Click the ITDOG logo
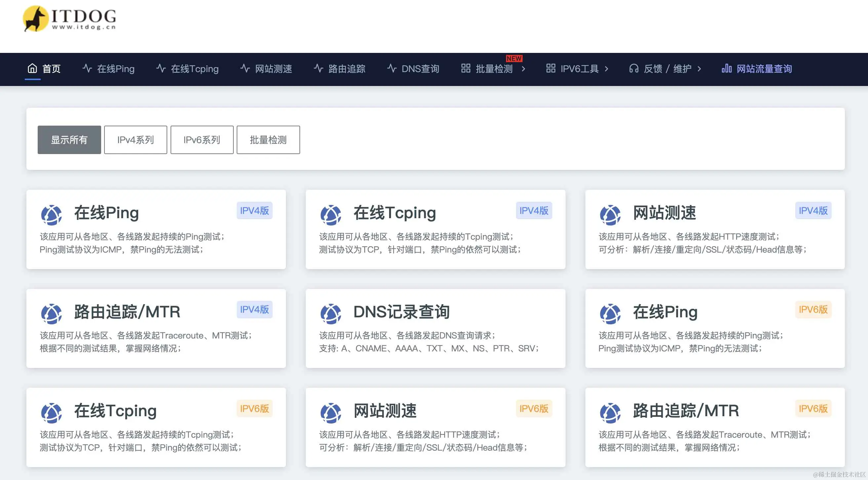Screen dimensions: 868x480 pos(69,19)
